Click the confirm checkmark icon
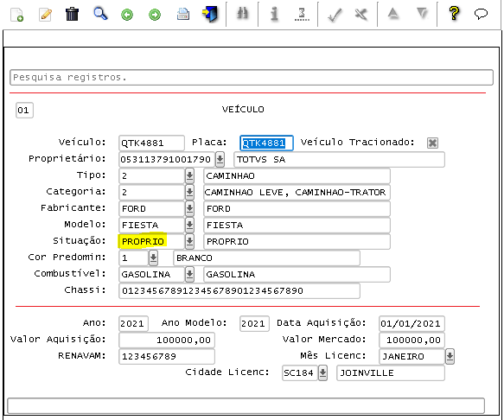The width and height of the screenshot is (504, 420). (335, 15)
